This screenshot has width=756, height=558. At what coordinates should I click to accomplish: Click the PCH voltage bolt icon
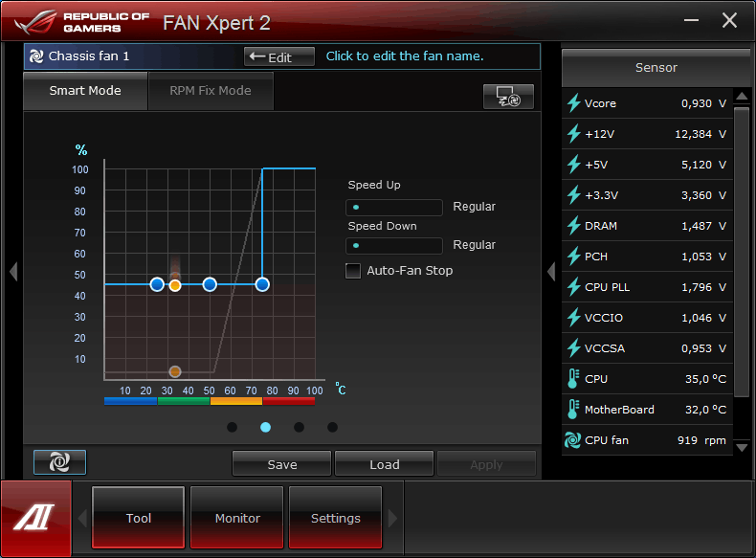pyautogui.click(x=574, y=257)
